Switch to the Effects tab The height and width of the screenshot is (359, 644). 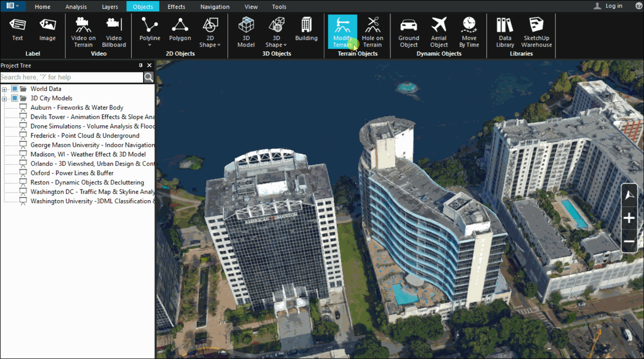[176, 7]
